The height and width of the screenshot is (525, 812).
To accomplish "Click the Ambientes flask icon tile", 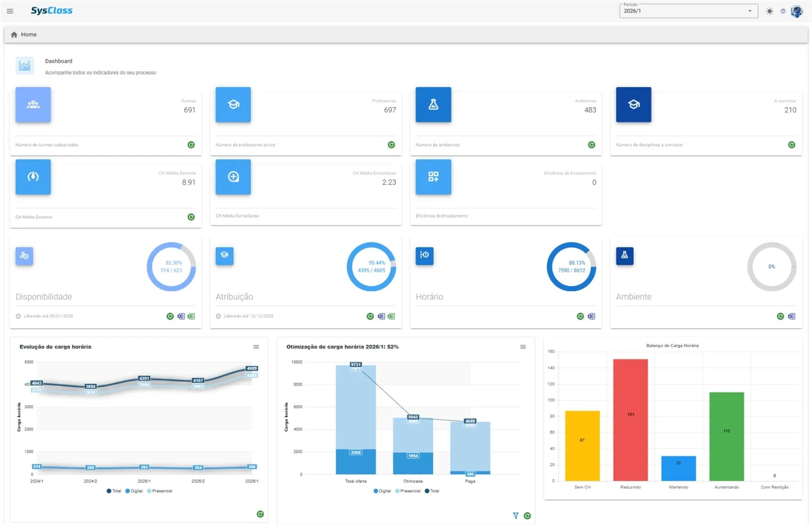I will point(433,104).
